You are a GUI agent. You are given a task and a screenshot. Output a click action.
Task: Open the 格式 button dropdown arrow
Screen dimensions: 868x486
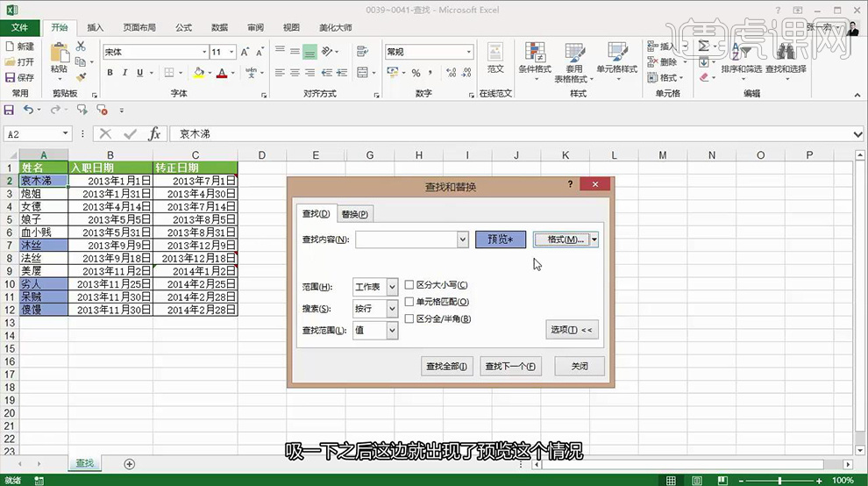(x=594, y=239)
